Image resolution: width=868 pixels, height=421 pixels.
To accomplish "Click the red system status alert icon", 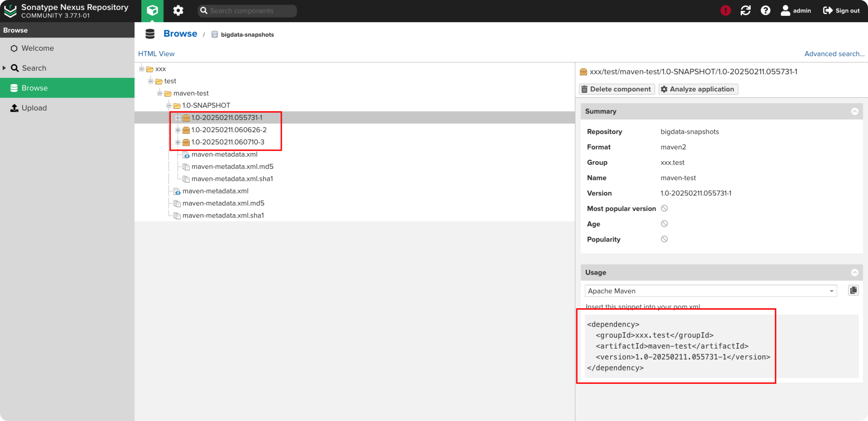I will click(725, 10).
